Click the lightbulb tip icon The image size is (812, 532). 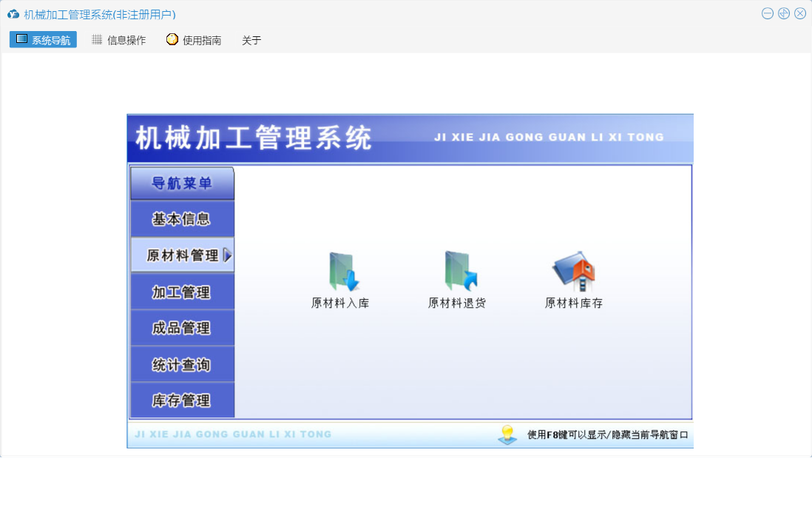click(x=507, y=434)
